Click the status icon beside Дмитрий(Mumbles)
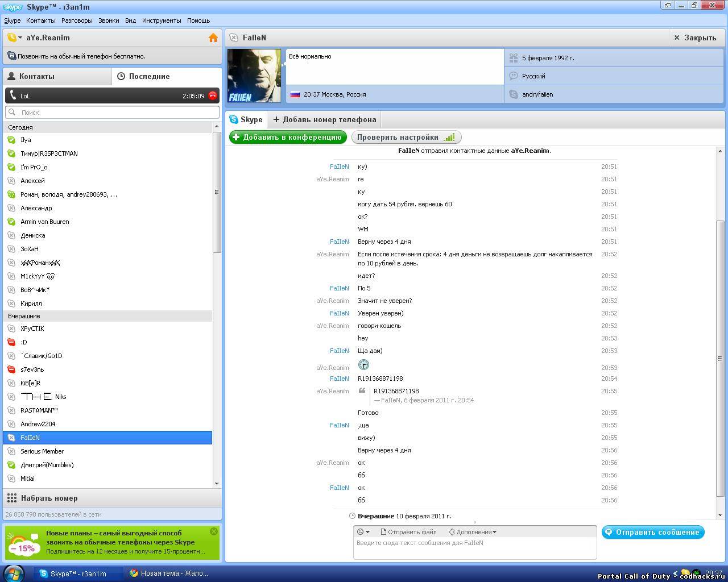 click(x=11, y=465)
